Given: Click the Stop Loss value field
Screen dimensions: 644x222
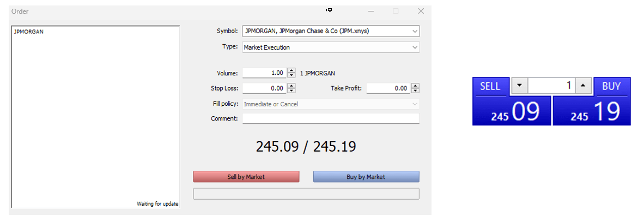Looking at the screenshot, I should 264,88.
